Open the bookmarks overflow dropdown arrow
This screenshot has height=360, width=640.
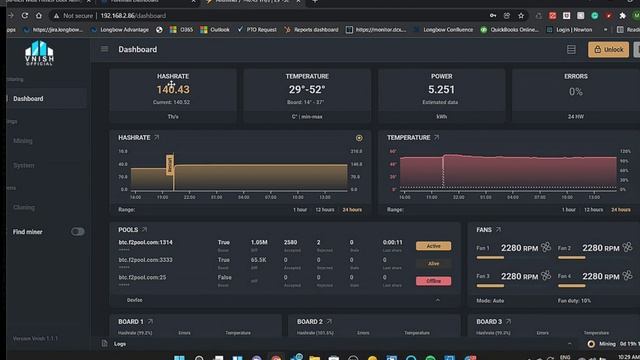[x=605, y=30]
